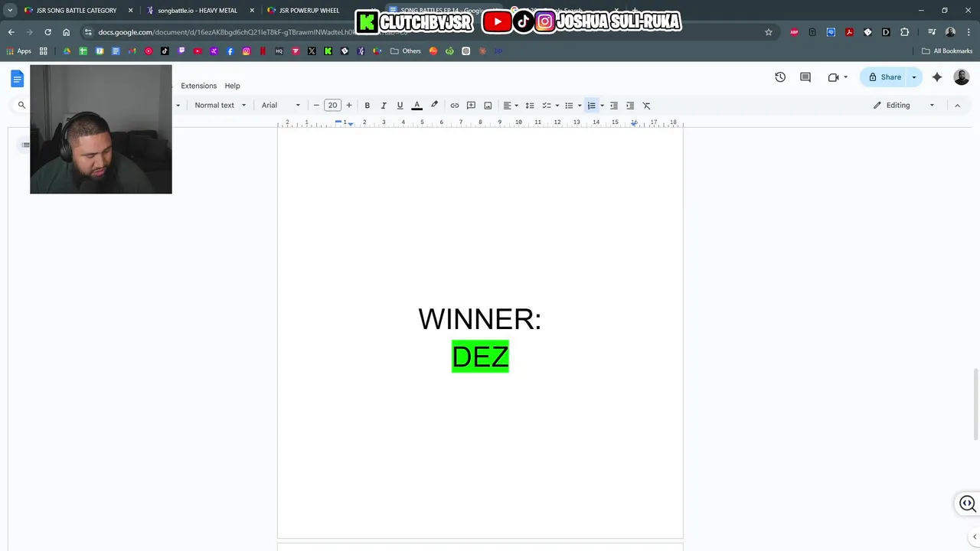Screen dimensions: 980x551
Task: Click the font size field showing 20
Action: click(x=332, y=106)
